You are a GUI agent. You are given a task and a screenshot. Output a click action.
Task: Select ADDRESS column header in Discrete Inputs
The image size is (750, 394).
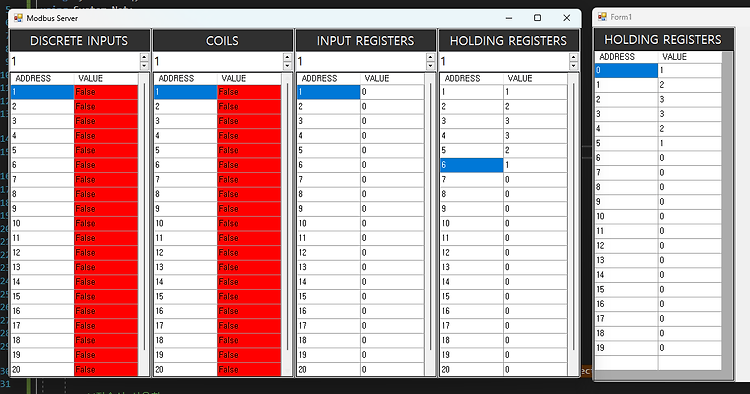pyautogui.click(x=42, y=78)
